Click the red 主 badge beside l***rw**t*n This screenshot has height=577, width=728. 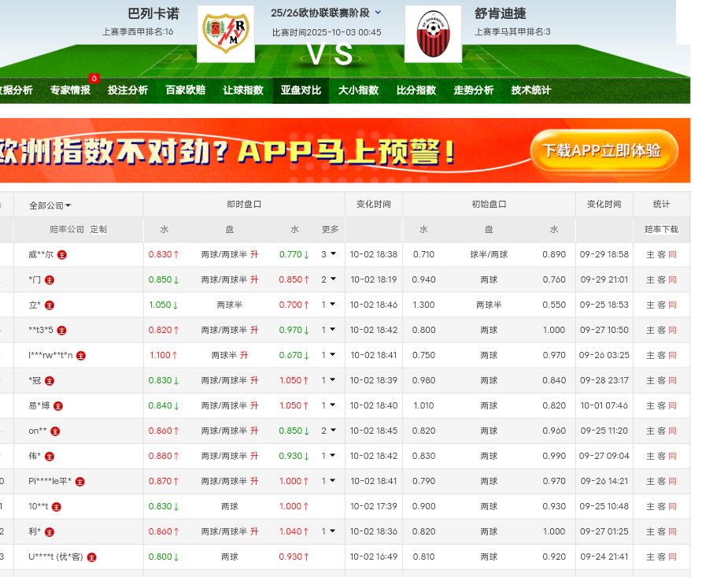click(81, 356)
